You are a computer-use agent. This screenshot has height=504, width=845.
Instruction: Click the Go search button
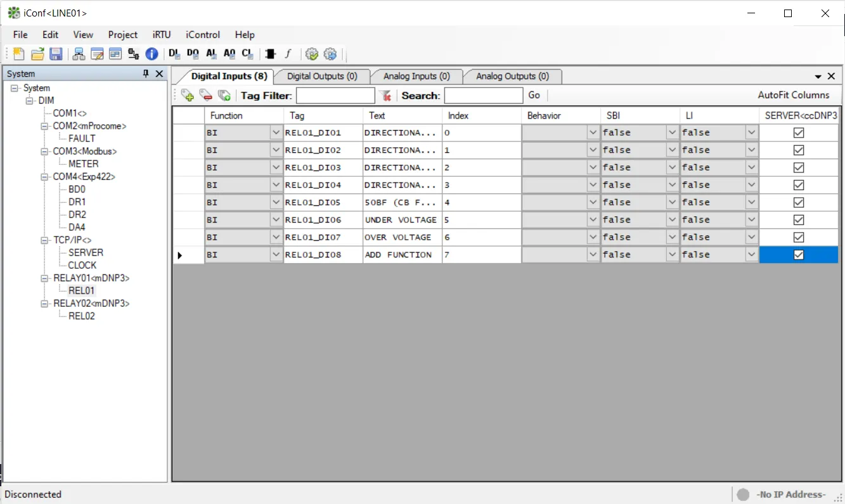pyautogui.click(x=534, y=95)
